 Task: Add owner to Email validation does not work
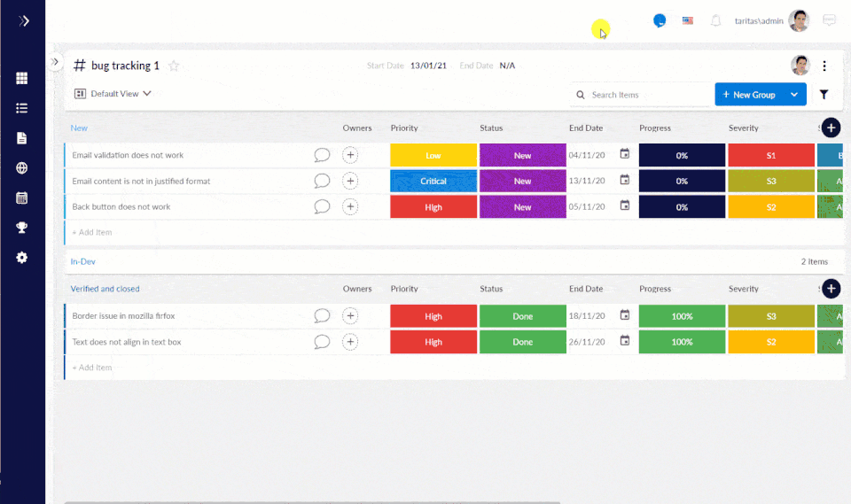350,155
